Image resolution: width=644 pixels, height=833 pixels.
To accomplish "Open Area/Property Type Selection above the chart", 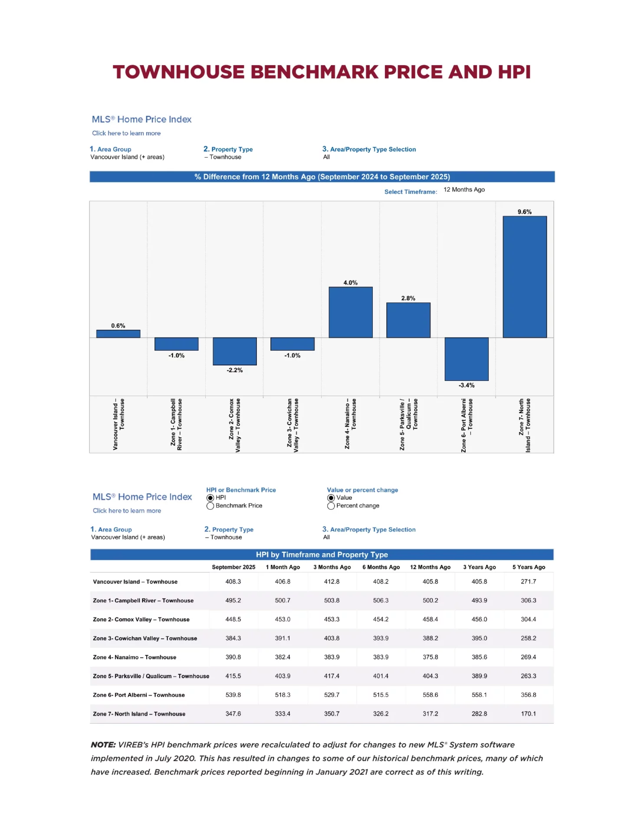I will click(x=326, y=157).
